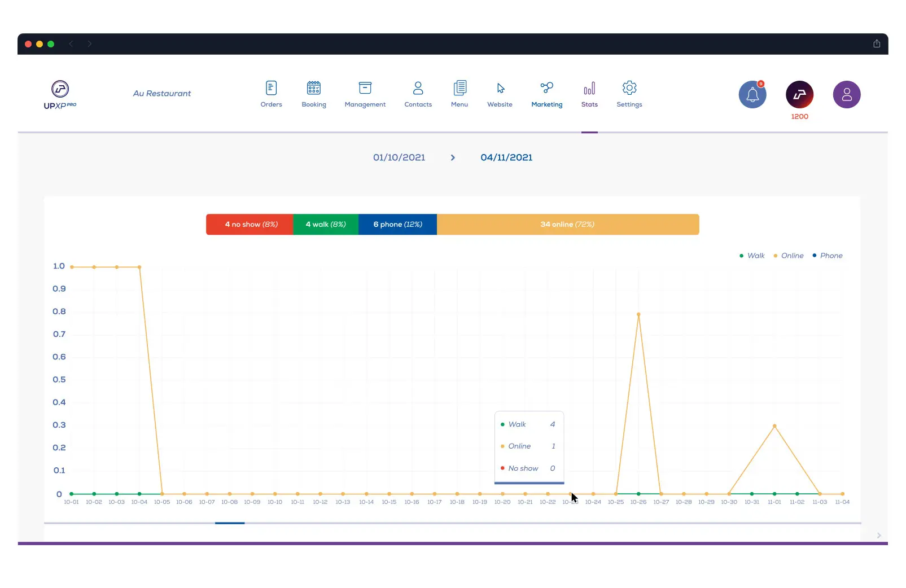Open Settings via the gear icon
Viewport: 906px width, 588px height.
629,93
